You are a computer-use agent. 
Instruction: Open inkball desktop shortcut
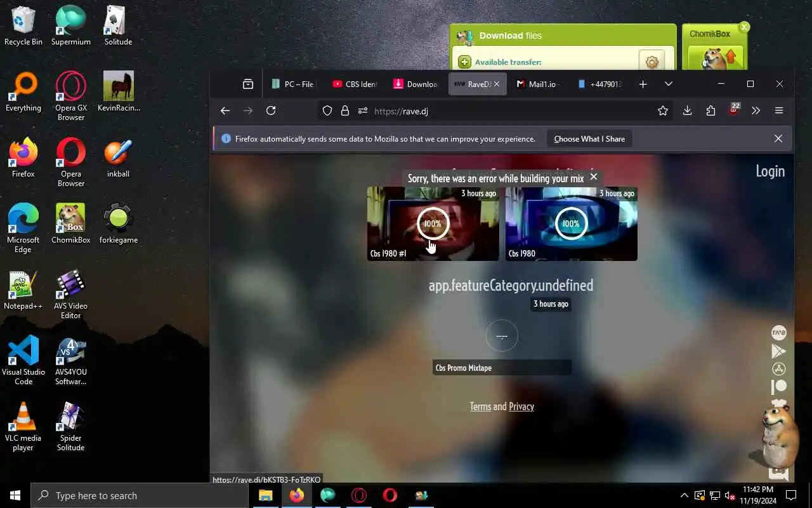pos(118,159)
